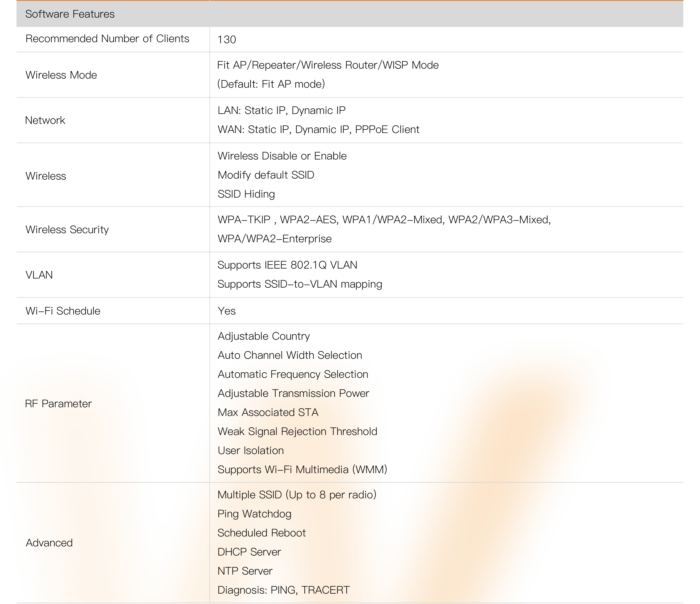Viewport: 700px width, 604px height.
Task: Click the Wireless Mode row label
Action: click(x=61, y=75)
